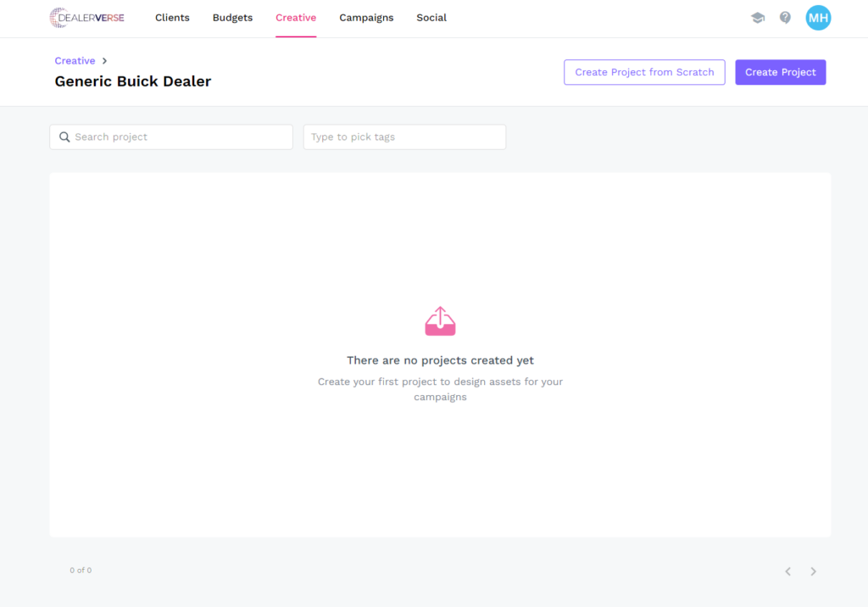The height and width of the screenshot is (607, 868).
Task: Click the pink upload tray icon
Action: [x=440, y=321]
